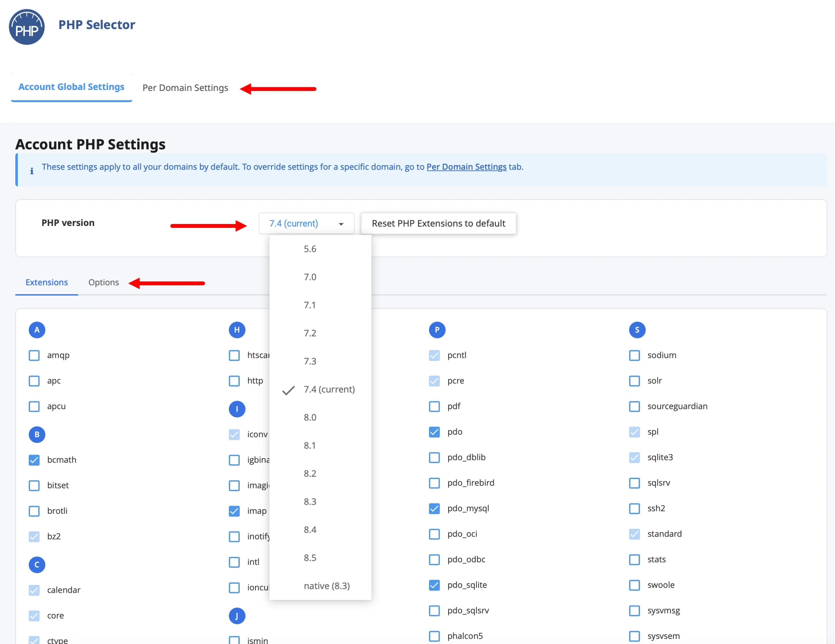Choose PHP version 7.3 from list
The height and width of the screenshot is (644, 835).
pos(320,362)
